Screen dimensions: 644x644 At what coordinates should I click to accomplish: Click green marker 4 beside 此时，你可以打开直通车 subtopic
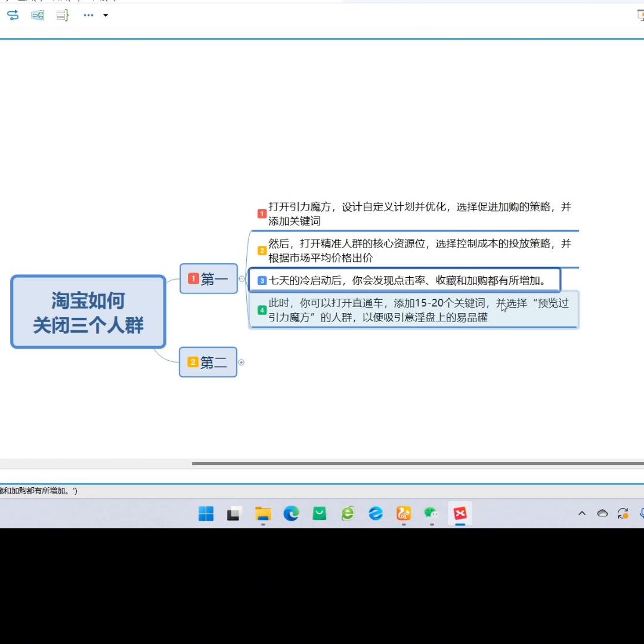coord(262,310)
